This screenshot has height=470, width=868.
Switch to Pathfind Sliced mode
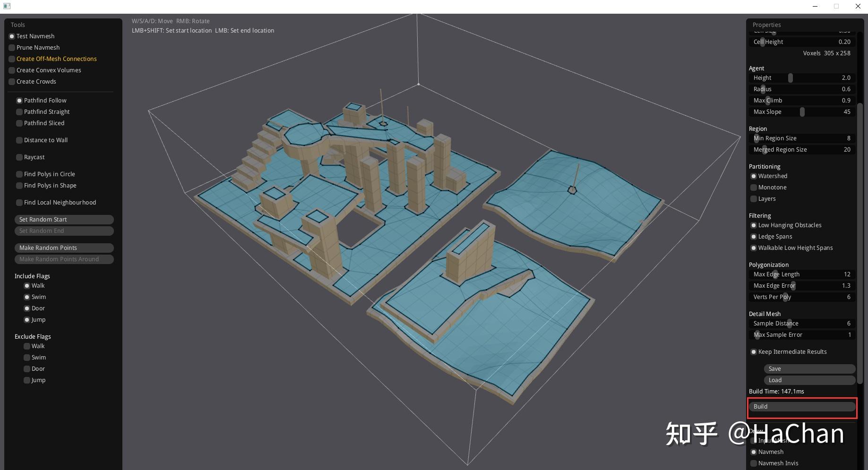tap(40, 123)
